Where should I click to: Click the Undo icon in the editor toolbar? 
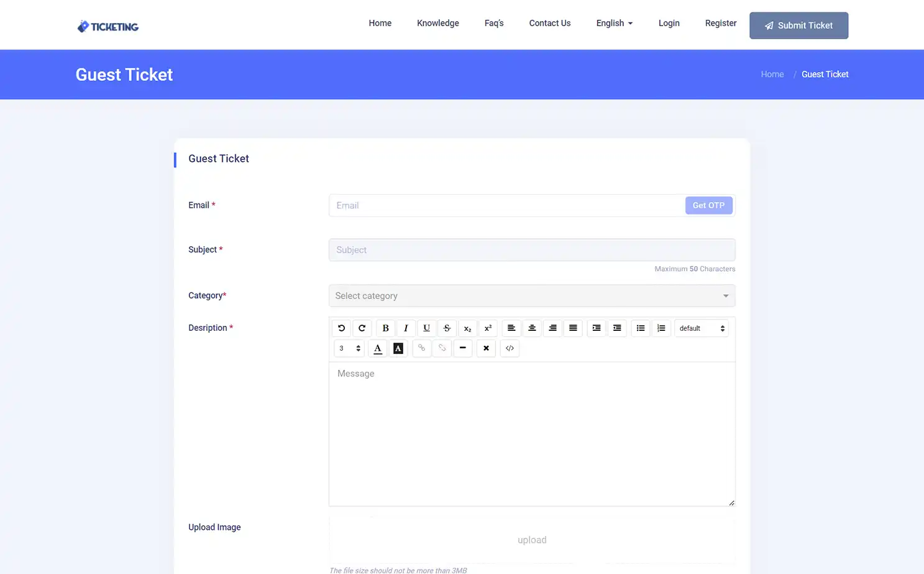[341, 328]
